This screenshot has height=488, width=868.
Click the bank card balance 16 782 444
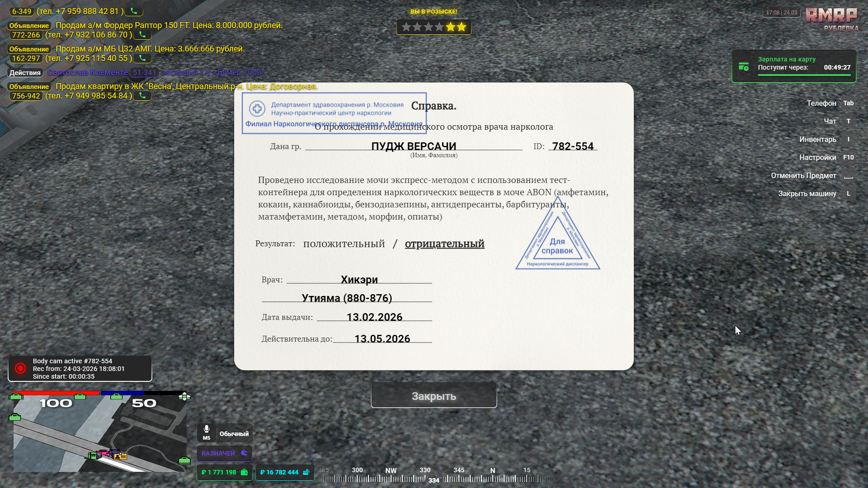(284, 472)
